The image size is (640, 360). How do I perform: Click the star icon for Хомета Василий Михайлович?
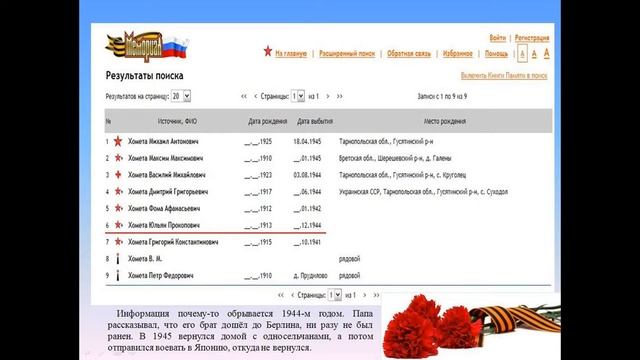click(x=118, y=175)
